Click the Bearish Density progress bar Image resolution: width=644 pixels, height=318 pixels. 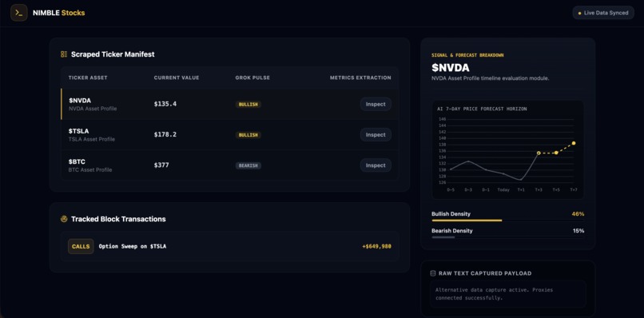[x=507, y=237]
